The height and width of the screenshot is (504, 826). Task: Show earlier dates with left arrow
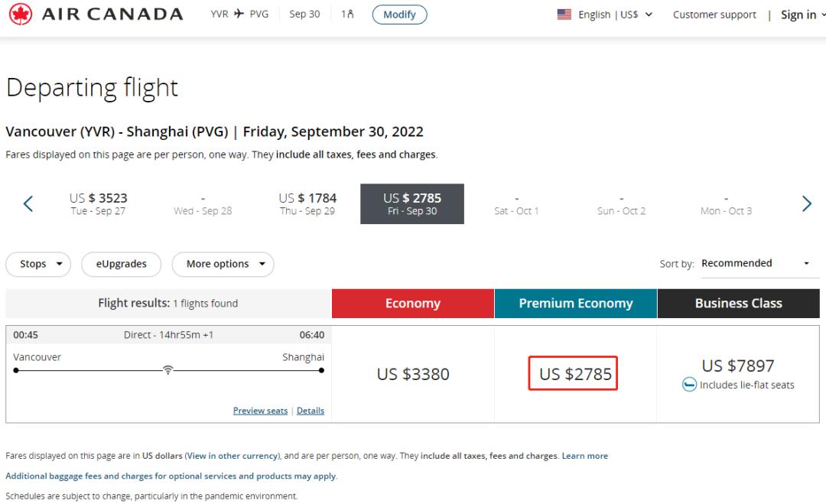tap(28, 203)
